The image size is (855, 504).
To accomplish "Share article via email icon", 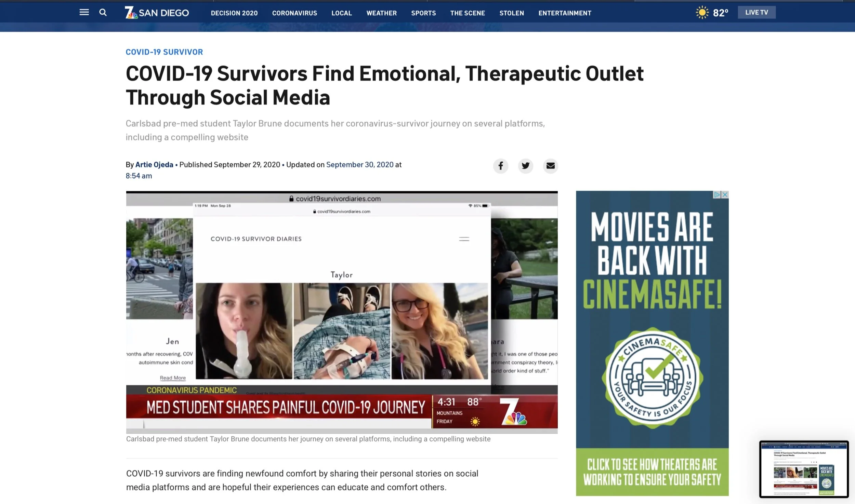I will pos(550,166).
